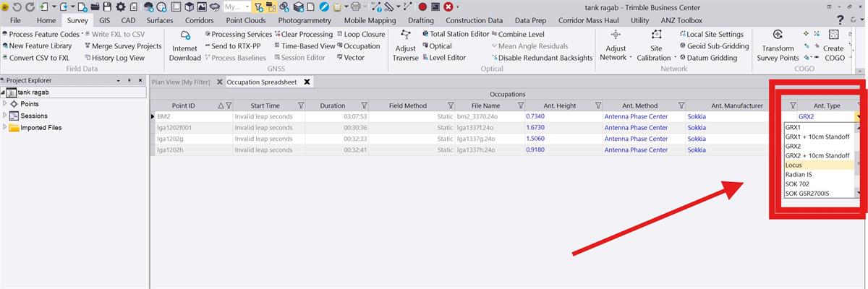
Task: Open Time-Based View
Action: coord(304,46)
